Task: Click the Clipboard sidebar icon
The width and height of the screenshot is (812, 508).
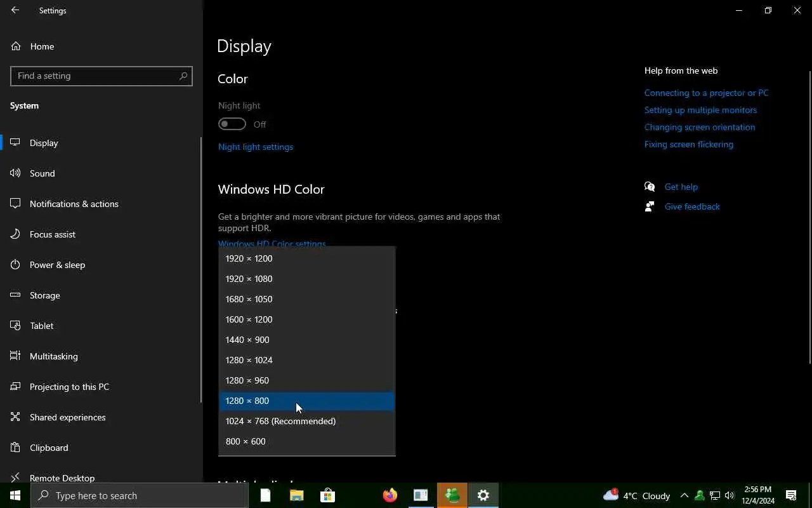Action: pyautogui.click(x=15, y=448)
